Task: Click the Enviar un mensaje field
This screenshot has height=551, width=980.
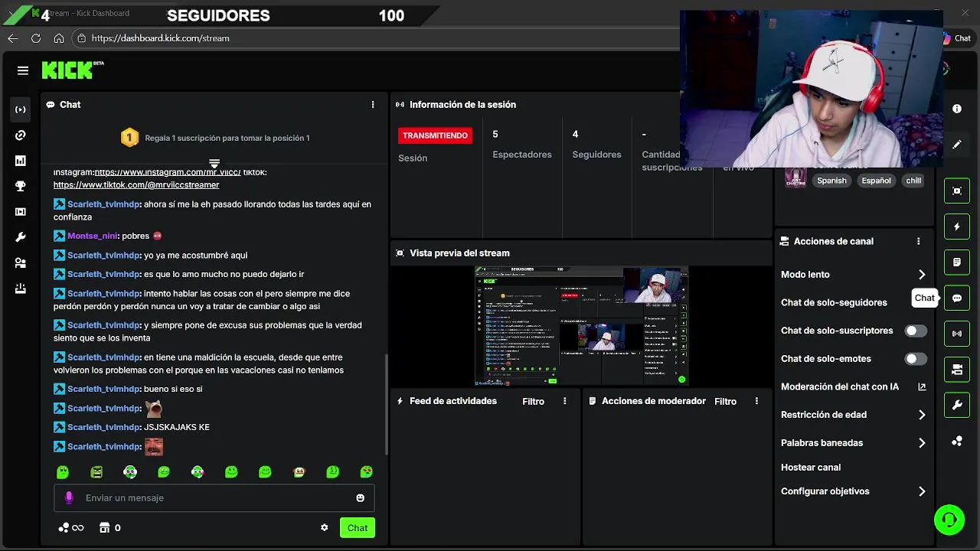Action: tap(214, 498)
